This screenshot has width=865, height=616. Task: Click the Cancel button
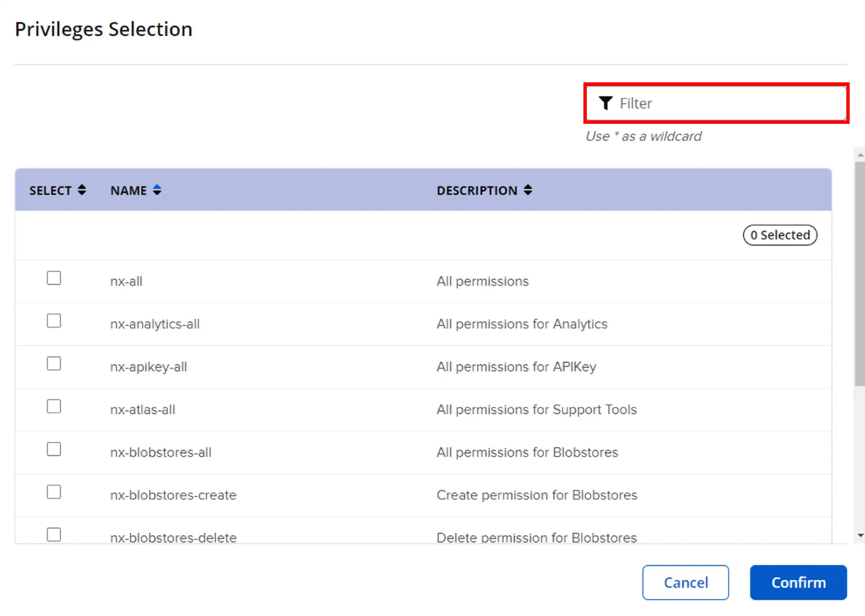point(686,582)
